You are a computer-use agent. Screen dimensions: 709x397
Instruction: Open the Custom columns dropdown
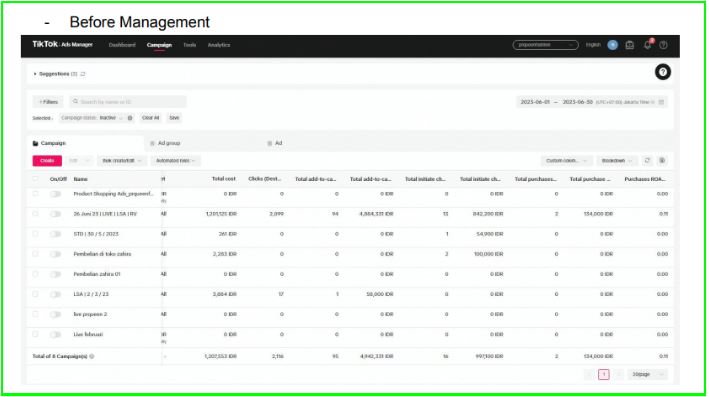566,161
